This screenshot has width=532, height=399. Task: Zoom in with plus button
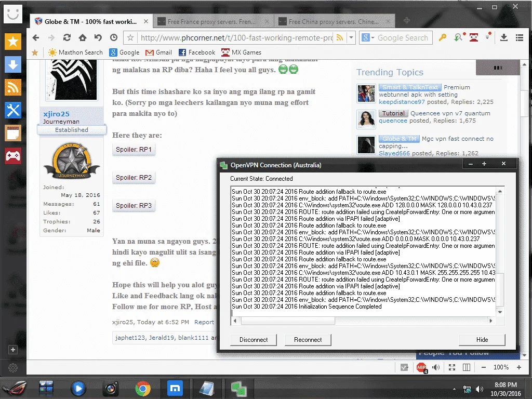point(519,367)
